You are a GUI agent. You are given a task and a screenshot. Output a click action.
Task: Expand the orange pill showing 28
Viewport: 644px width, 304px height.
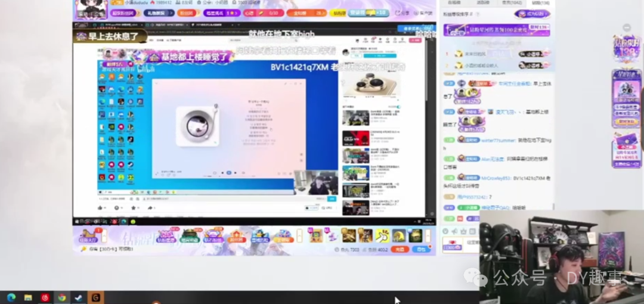307,13
